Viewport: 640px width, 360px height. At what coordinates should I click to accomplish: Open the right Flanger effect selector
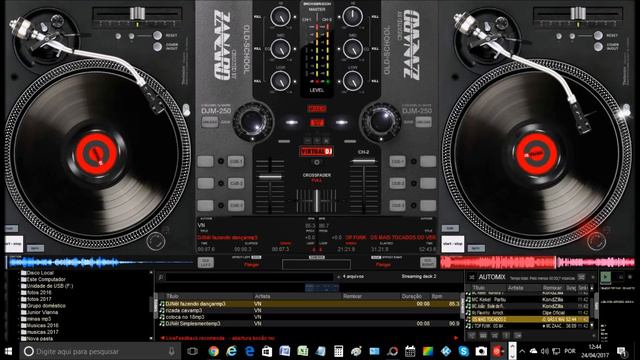383,264
